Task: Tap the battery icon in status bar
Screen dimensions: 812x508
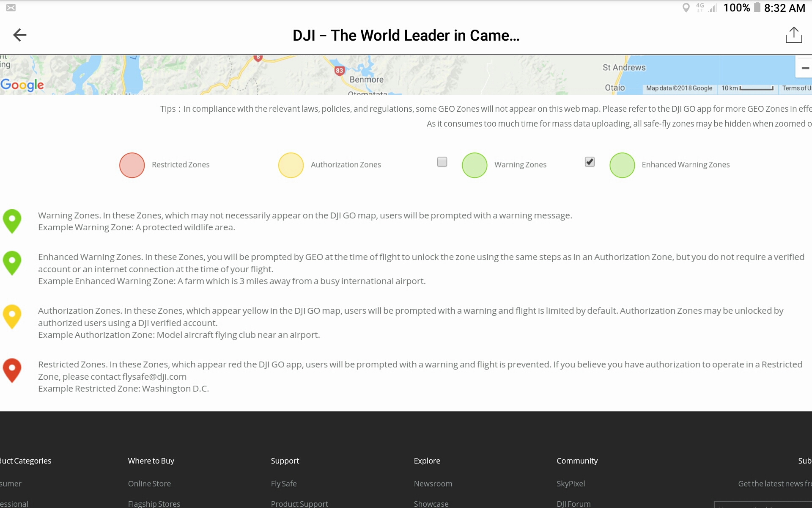Action: click(757, 8)
